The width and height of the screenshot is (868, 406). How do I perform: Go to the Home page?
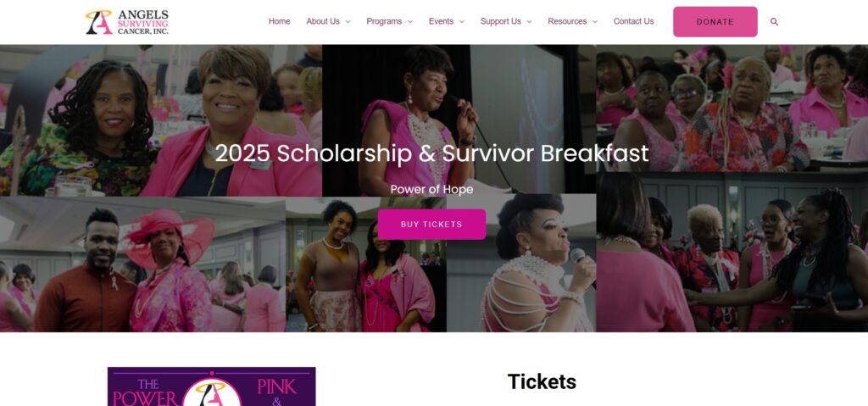(279, 21)
